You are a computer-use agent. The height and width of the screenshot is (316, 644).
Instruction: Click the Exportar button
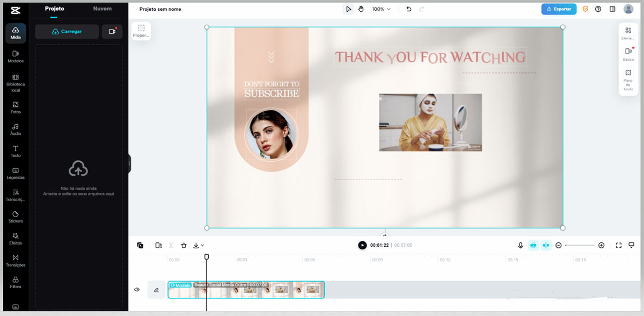559,9
